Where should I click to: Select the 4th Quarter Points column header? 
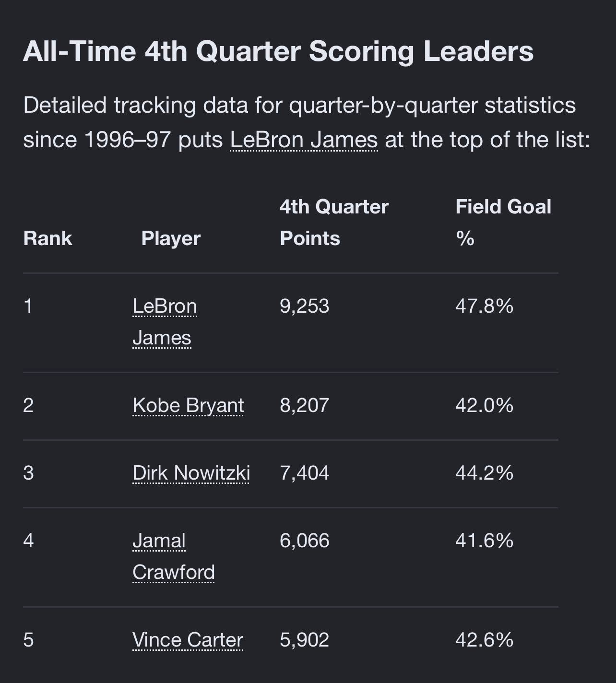[334, 223]
